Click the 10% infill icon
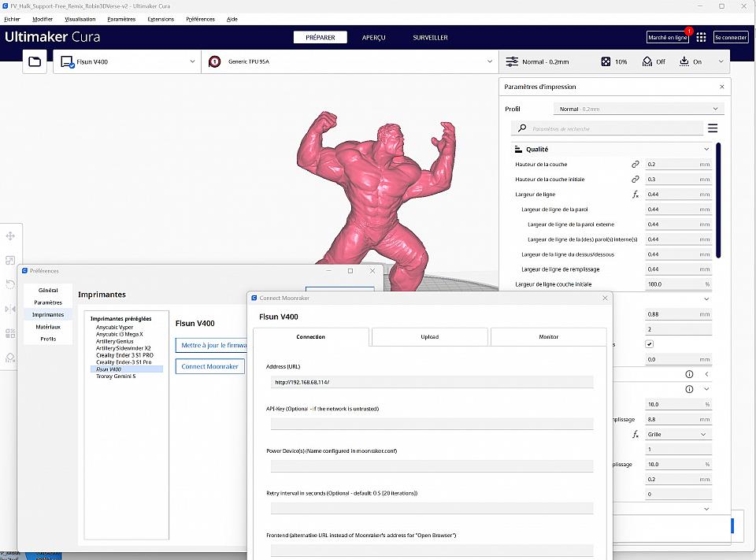The height and width of the screenshot is (560, 756). tap(606, 61)
